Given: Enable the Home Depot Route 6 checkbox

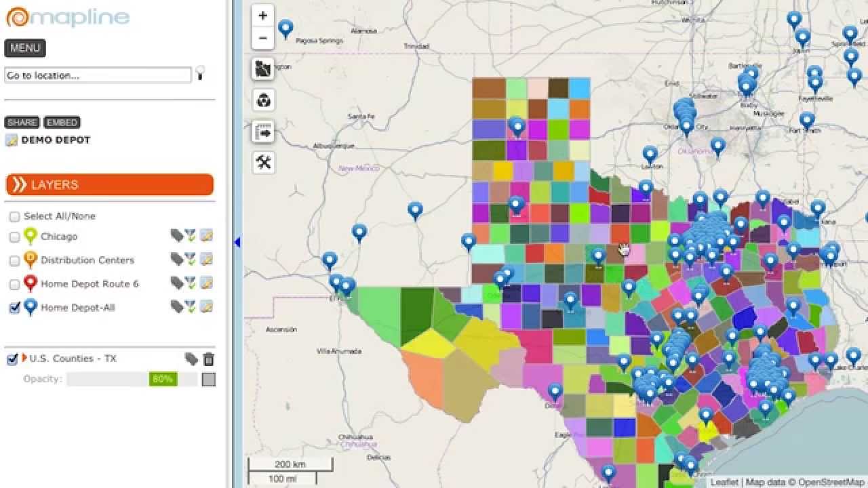Looking at the screenshot, I should pyautogui.click(x=14, y=285).
